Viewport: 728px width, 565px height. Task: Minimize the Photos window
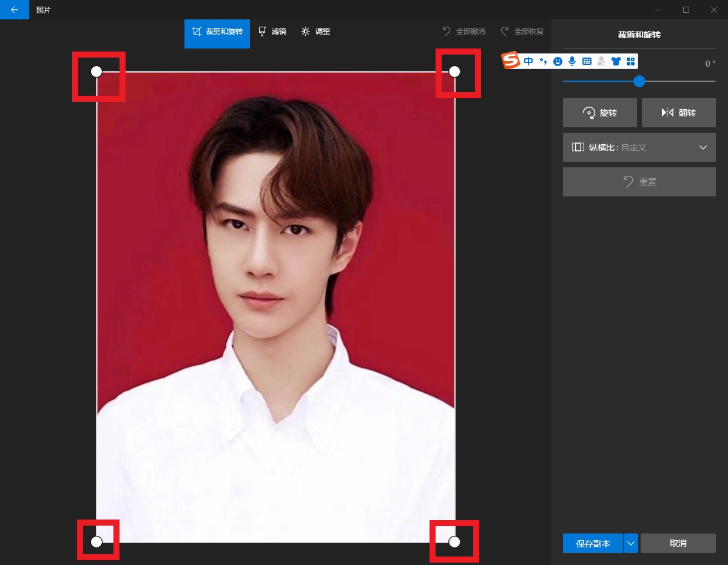[x=658, y=10]
